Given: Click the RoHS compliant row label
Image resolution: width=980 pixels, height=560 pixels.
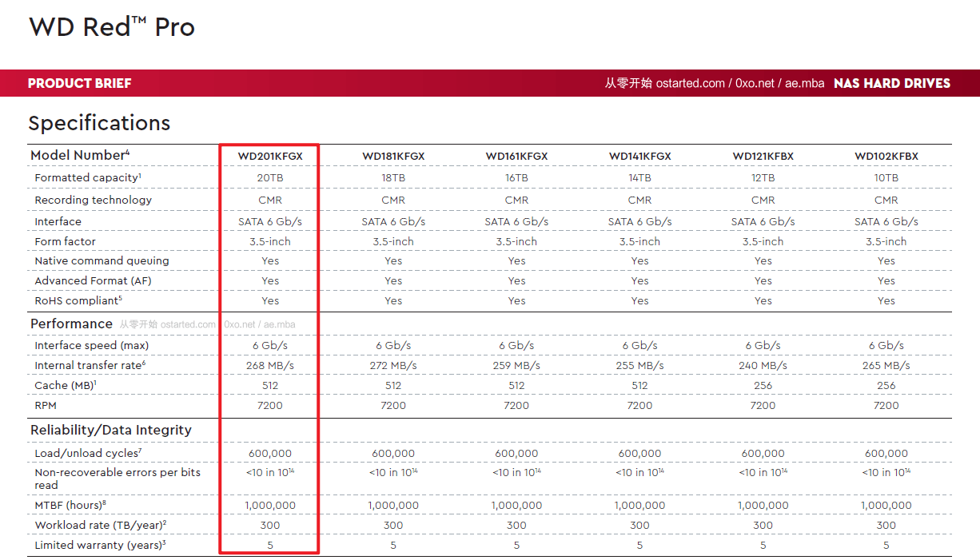Looking at the screenshot, I should pyautogui.click(x=78, y=300).
